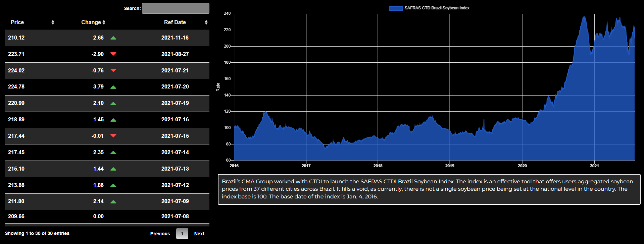This screenshot has height=244, width=644.
Task: Click price 209.66
Action: tap(16, 216)
